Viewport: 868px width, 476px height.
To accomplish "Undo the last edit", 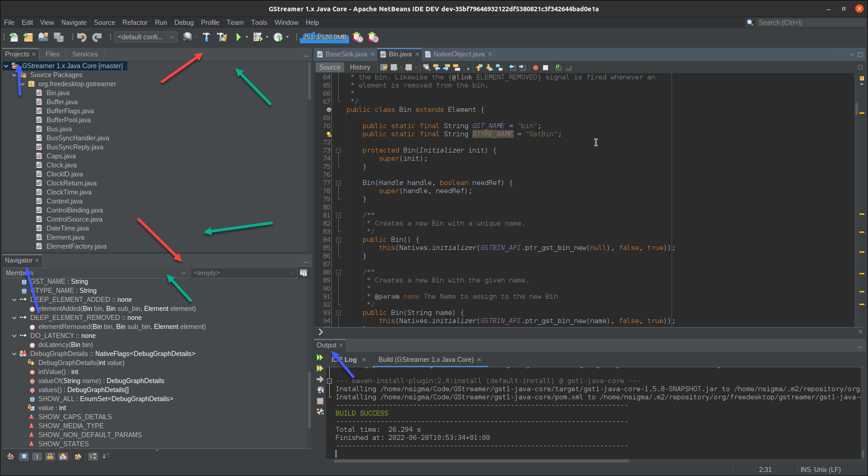I will point(82,37).
